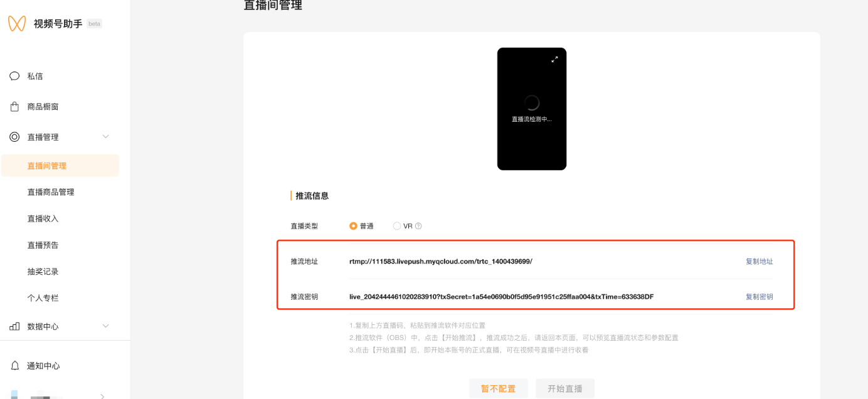Image resolution: width=868 pixels, height=399 pixels.
Task: Click the 暂不配置 button
Action: pos(499,389)
